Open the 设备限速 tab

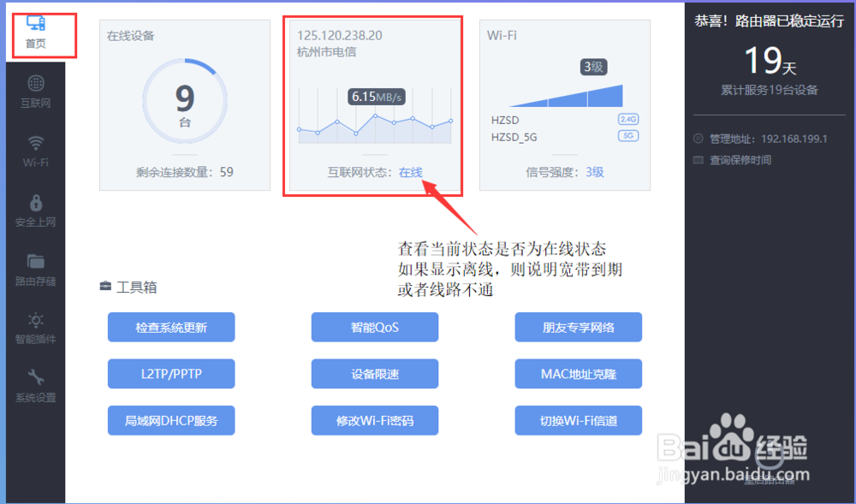[x=374, y=373]
